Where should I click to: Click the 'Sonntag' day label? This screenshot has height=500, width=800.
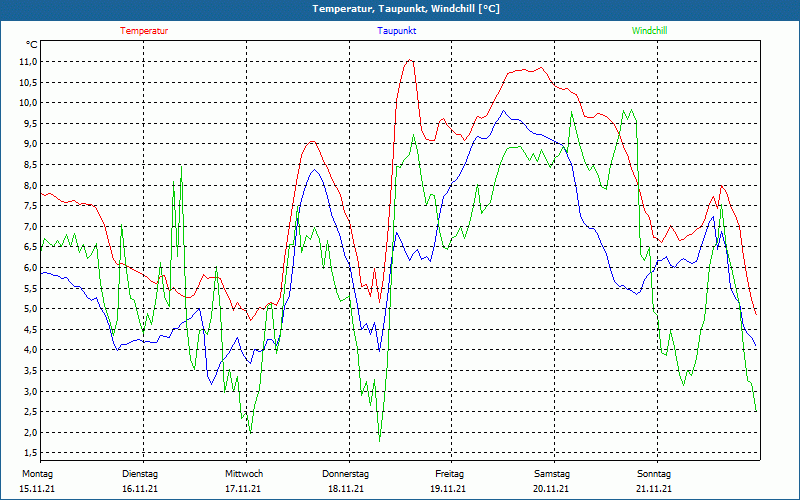click(x=654, y=474)
